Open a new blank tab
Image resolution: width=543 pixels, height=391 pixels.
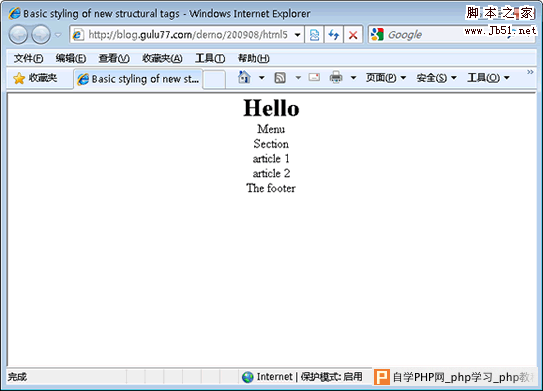214,79
